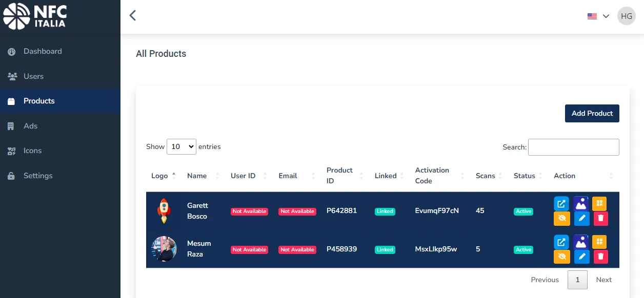The width and height of the screenshot is (644, 298).
Task: Show QR code for Garett Bosco product
Action: pyautogui.click(x=599, y=204)
